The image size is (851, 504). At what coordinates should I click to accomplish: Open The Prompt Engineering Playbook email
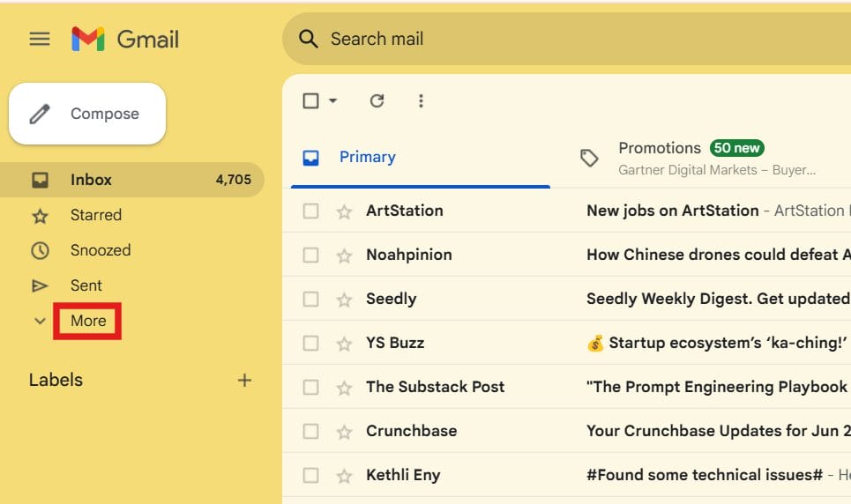pos(718,387)
